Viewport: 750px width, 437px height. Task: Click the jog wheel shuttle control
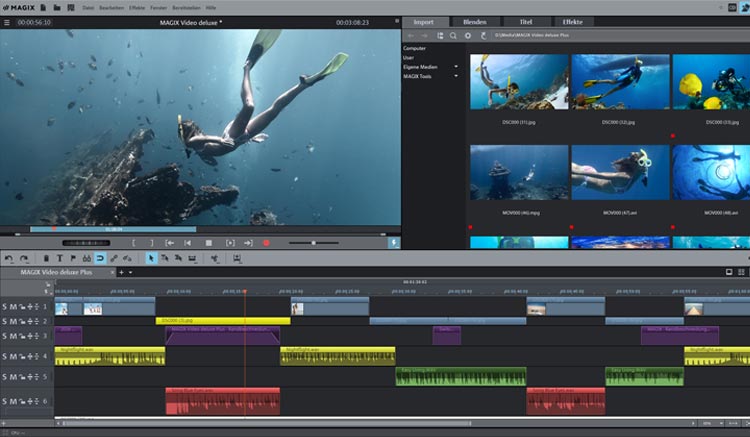[86, 243]
